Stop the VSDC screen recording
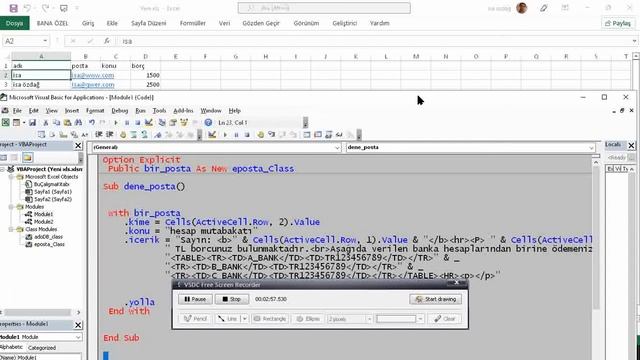The height and width of the screenshot is (360, 640). [x=232, y=299]
